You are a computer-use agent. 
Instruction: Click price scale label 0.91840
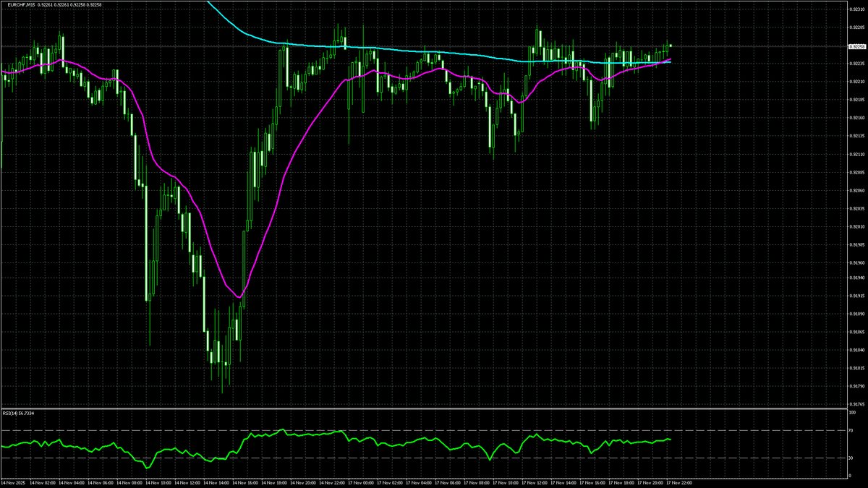(x=857, y=350)
